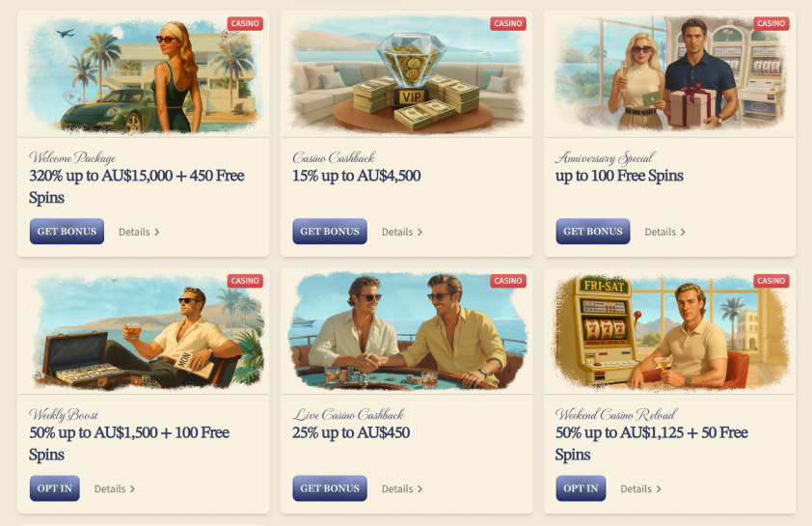The height and width of the screenshot is (526, 812).
Task: Opt in to Weekend Casino Reload
Action: [581, 488]
